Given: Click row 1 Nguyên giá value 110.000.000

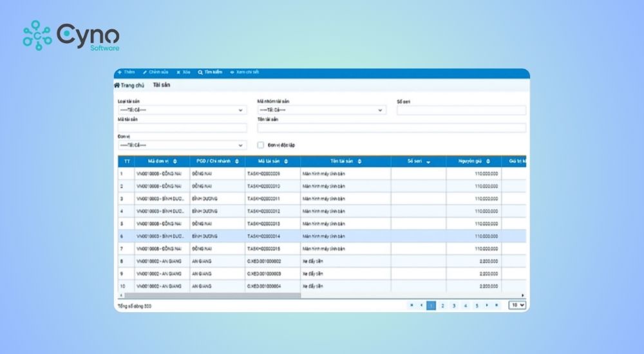Looking at the screenshot, I should click(486, 174).
